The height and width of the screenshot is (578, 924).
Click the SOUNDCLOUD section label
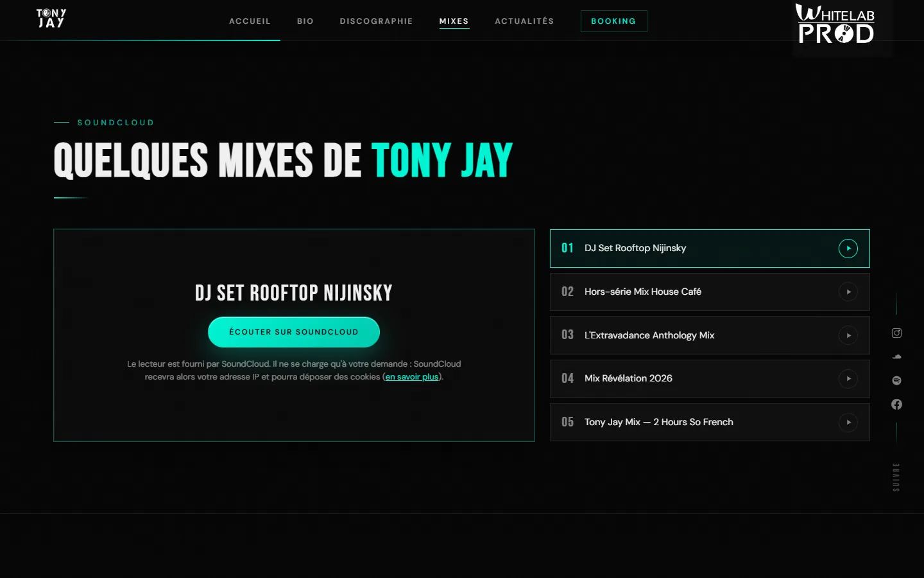116,123
